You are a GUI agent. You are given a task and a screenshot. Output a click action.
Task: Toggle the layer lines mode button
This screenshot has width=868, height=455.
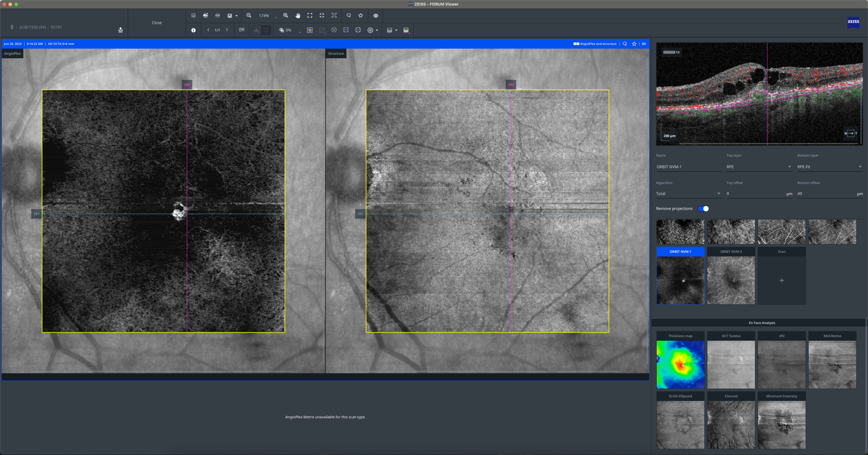(x=266, y=30)
